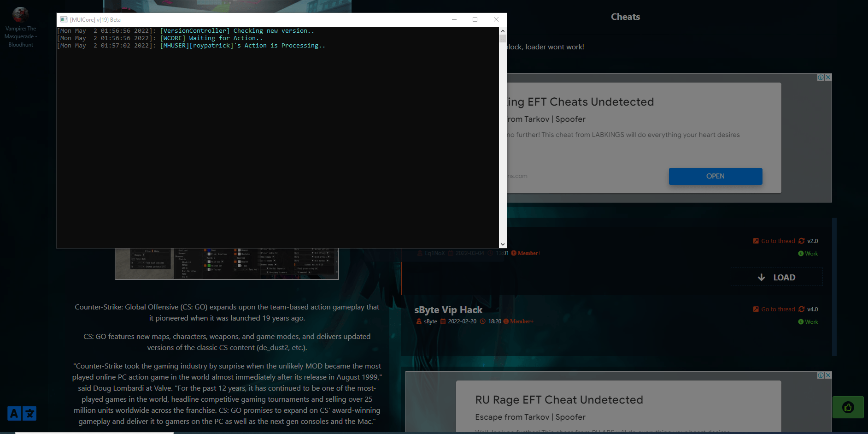Click the 'Escape from Tarkov | Spoofer' text in RU Rage ad
Image resolution: width=868 pixels, height=434 pixels.
(x=530, y=417)
